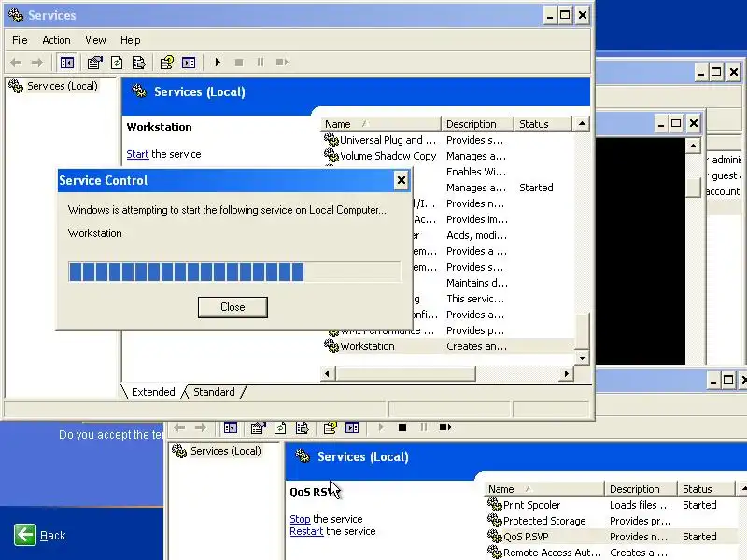Click Close button in Service Control dialog

click(233, 307)
